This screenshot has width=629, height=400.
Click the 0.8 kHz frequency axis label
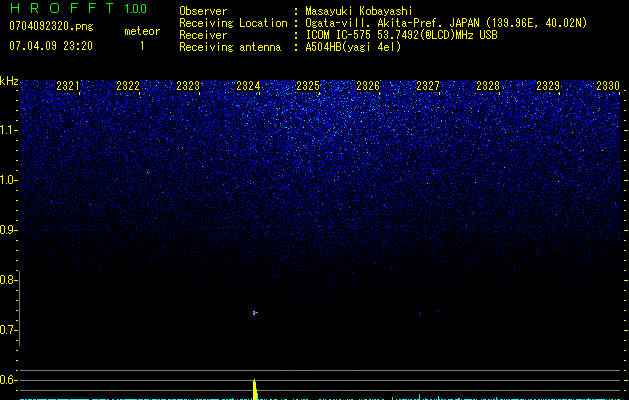(8, 280)
